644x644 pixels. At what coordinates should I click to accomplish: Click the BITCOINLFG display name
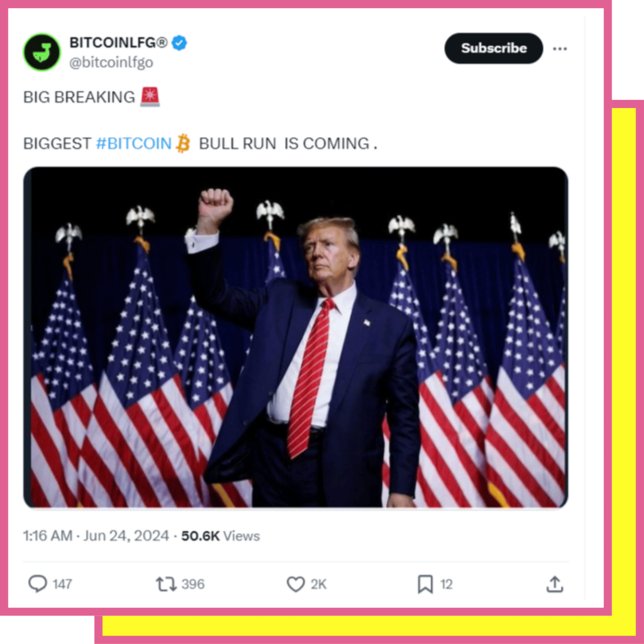coord(119,43)
